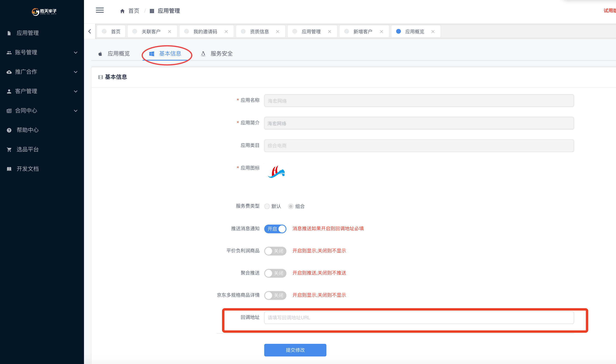The width and height of the screenshot is (616, 364).
Task: Close the 应用管理 tab
Action: click(x=329, y=32)
